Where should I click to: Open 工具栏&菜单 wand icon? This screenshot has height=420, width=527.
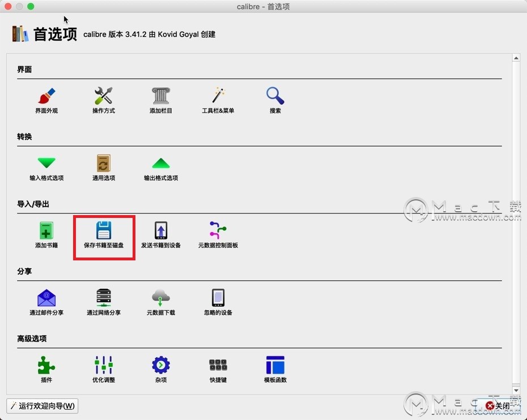(218, 96)
